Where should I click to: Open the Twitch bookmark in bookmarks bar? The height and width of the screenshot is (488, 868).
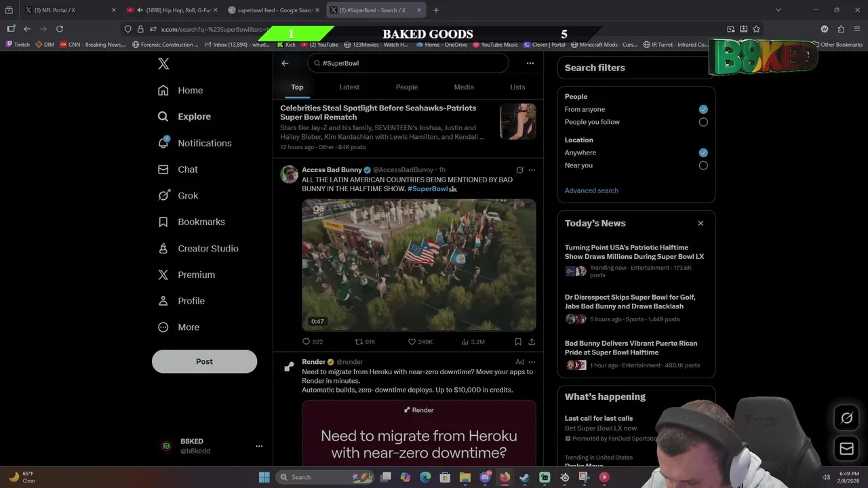point(18,45)
